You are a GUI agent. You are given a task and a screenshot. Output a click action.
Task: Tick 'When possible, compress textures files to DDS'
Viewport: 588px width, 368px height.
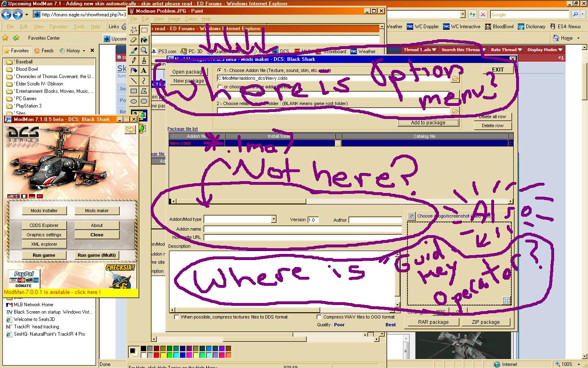tap(176, 317)
